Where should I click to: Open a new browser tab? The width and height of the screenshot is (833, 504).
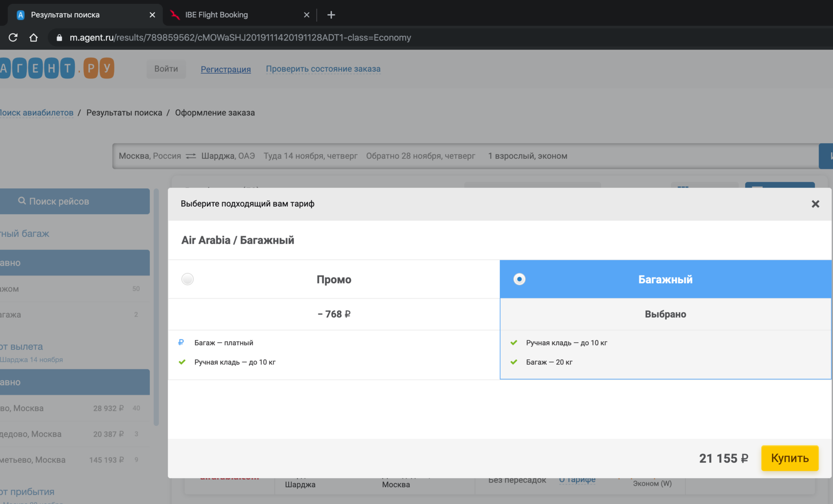click(331, 15)
